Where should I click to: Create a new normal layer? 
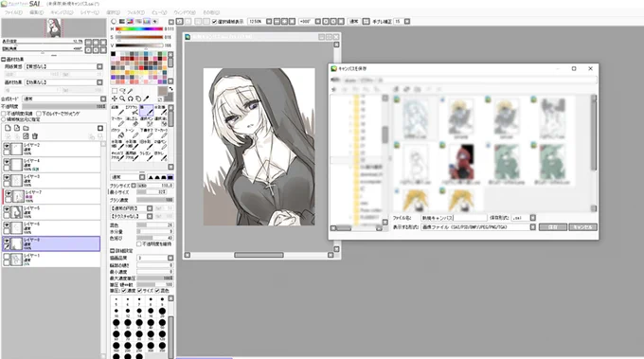pos(8,128)
